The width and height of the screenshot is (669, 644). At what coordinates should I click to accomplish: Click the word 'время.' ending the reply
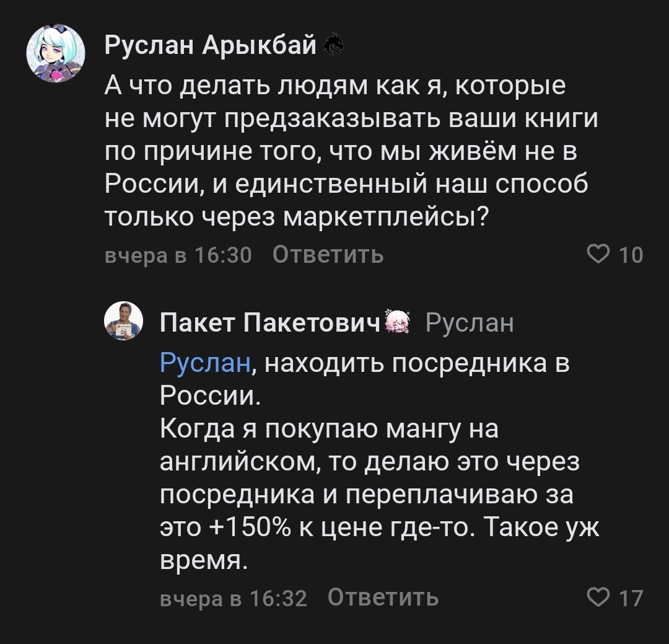[203, 561]
